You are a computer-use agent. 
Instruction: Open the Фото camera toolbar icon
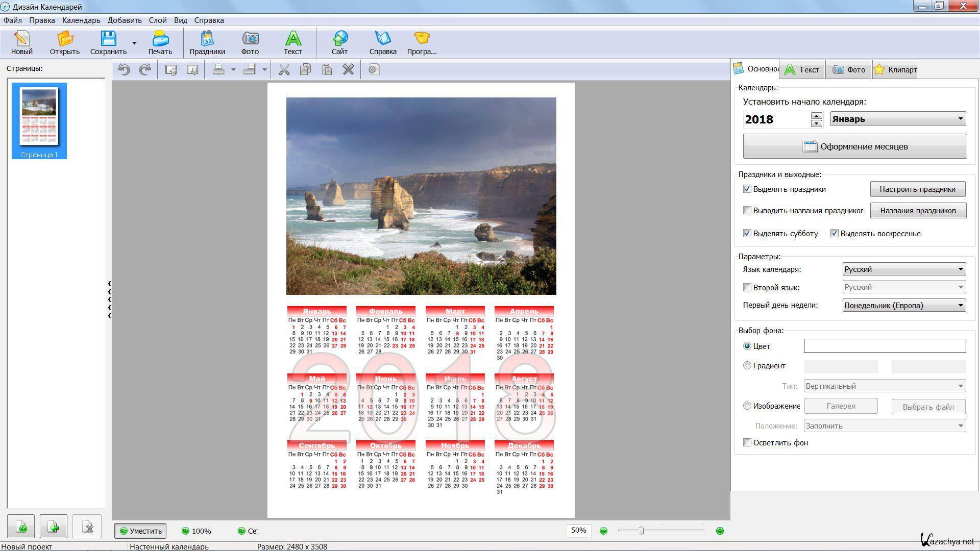(250, 42)
